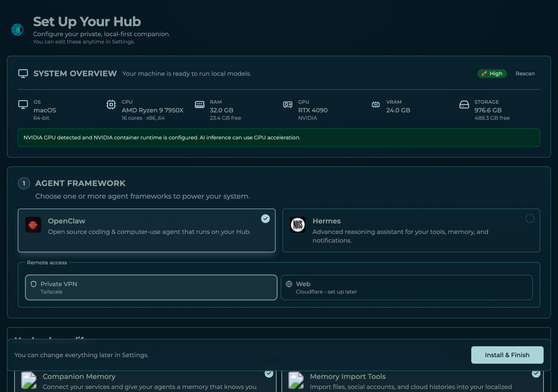The image size is (558, 392).
Task: Click the OS monitor icon
Action: point(23,105)
